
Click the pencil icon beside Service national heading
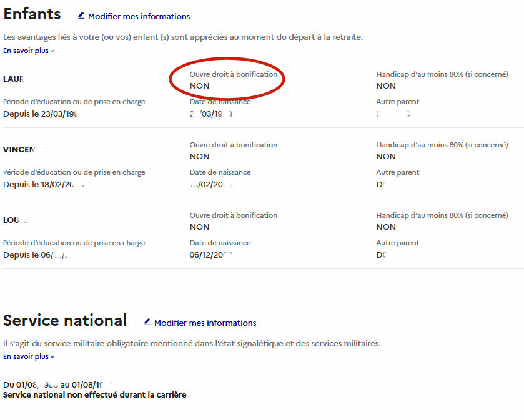click(x=147, y=322)
